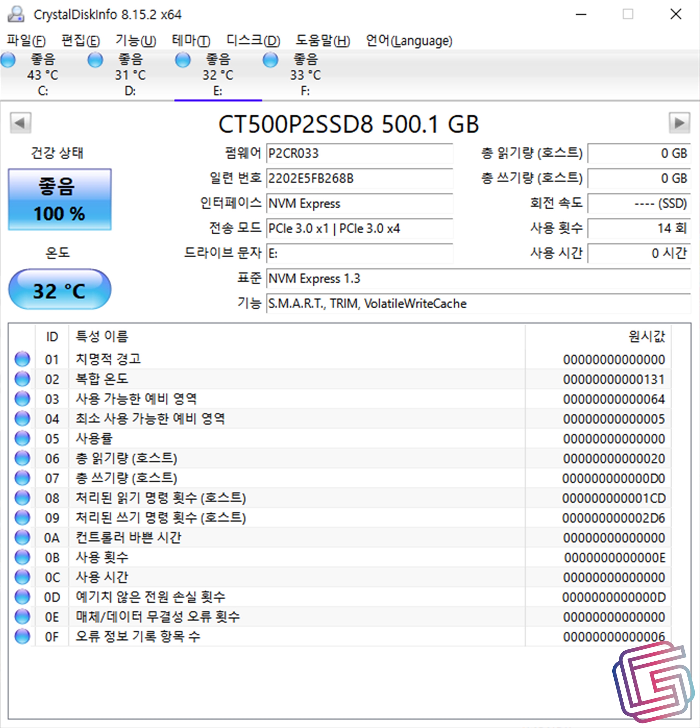Select the 컨트롤러 바쁜 시간 attribute name
Screen dimensions: 700x728
click(x=128, y=537)
